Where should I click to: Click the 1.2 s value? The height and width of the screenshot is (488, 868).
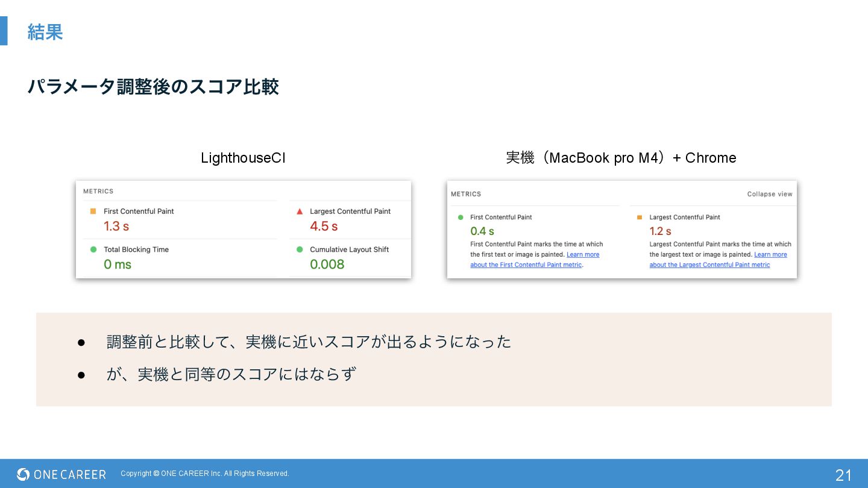(x=661, y=231)
